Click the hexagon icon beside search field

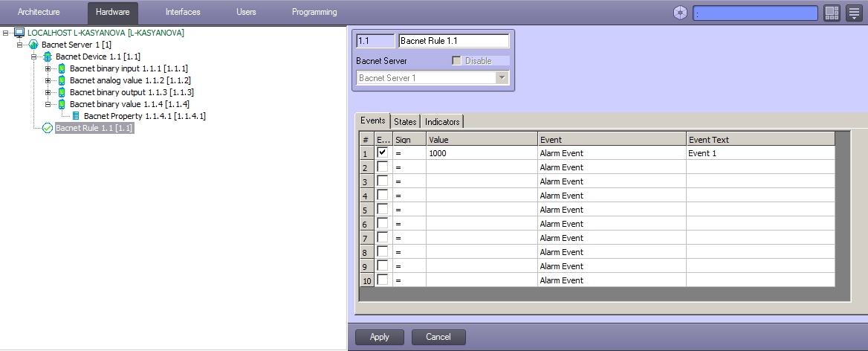coord(680,13)
